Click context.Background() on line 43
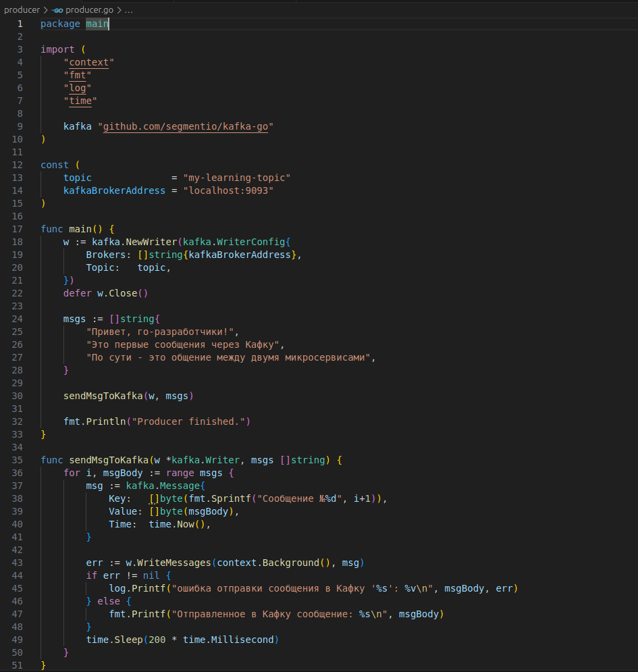Image resolution: width=638 pixels, height=672 pixels. coord(274,563)
